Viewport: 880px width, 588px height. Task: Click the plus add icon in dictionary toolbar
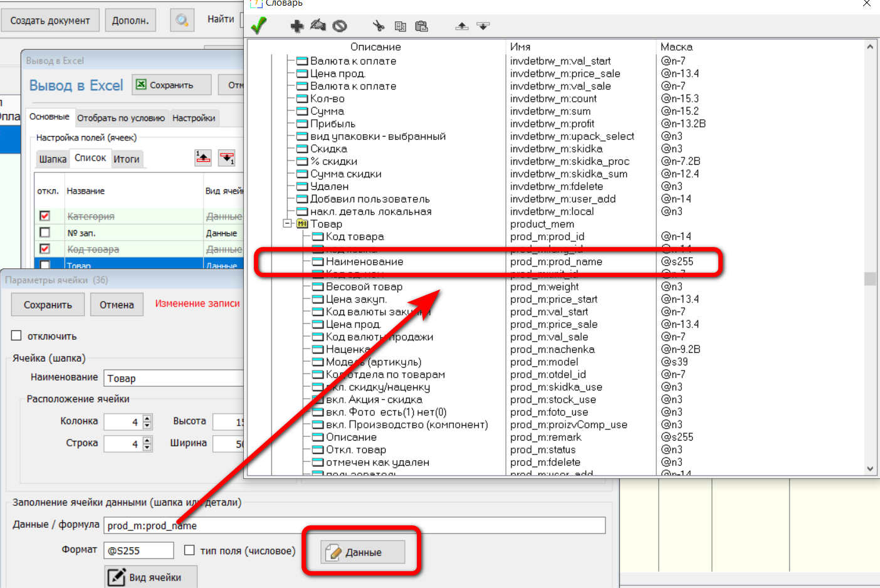point(296,26)
